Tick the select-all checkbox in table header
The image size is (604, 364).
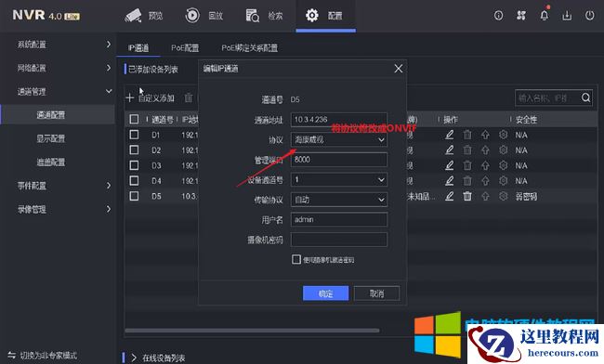tap(134, 119)
